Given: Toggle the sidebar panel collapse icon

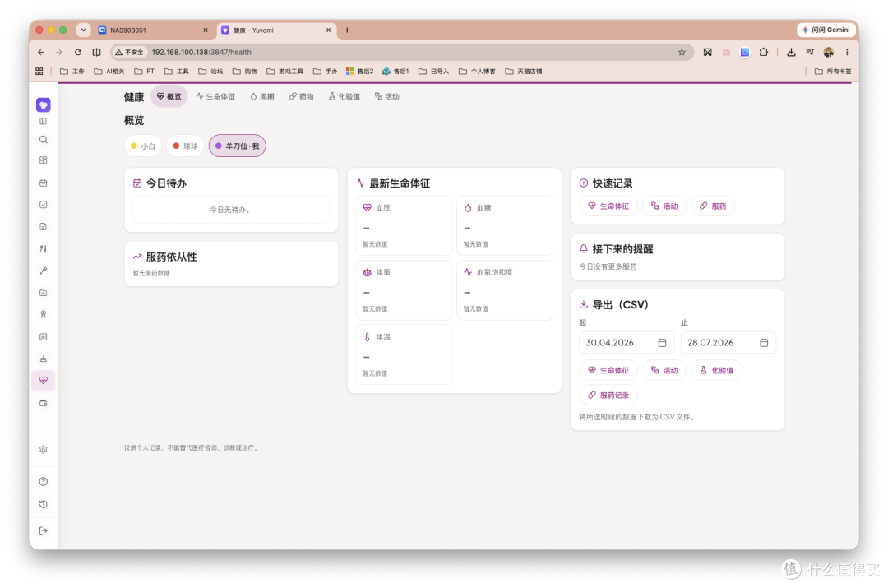Looking at the screenshot, I should pyautogui.click(x=43, y=121).
